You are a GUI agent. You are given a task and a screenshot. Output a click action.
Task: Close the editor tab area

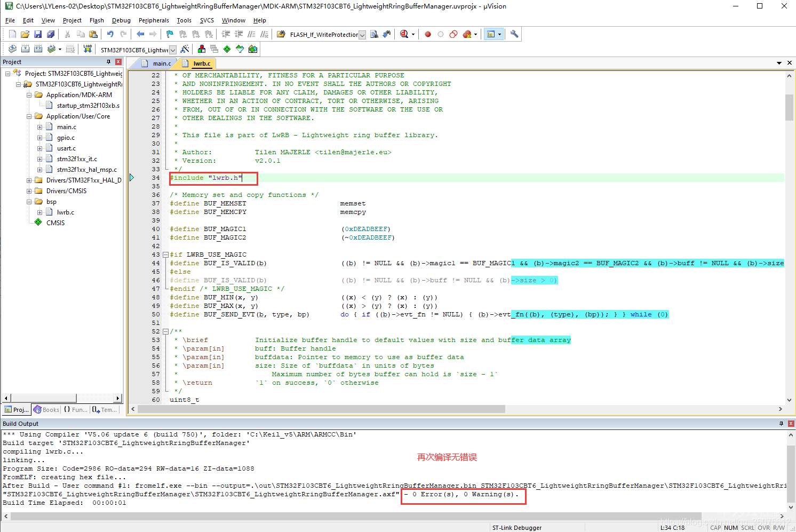(790, 63)
